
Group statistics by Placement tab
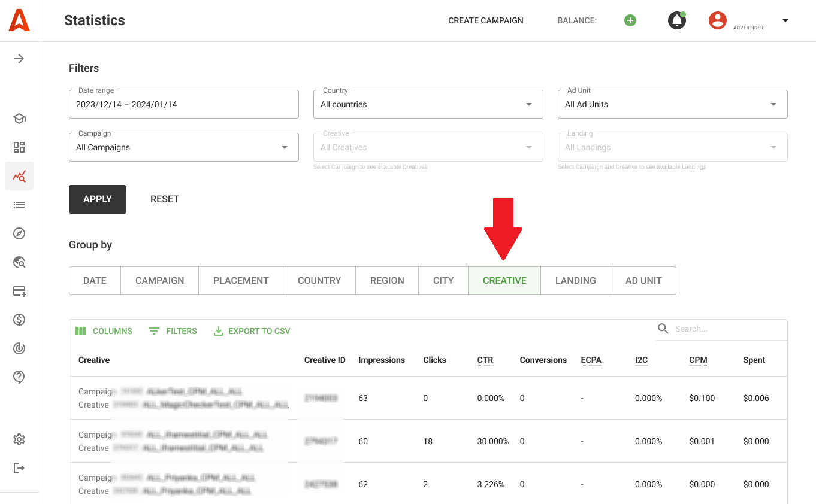[241, 280]
